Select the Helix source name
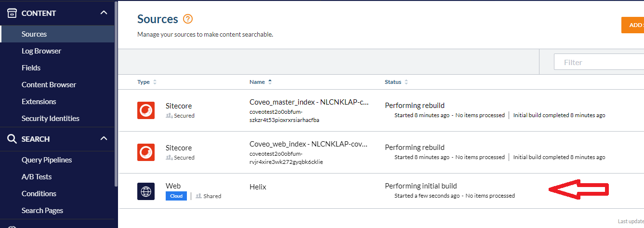The image size is (644, 228). pyautogui.click(x=258, y=187)
